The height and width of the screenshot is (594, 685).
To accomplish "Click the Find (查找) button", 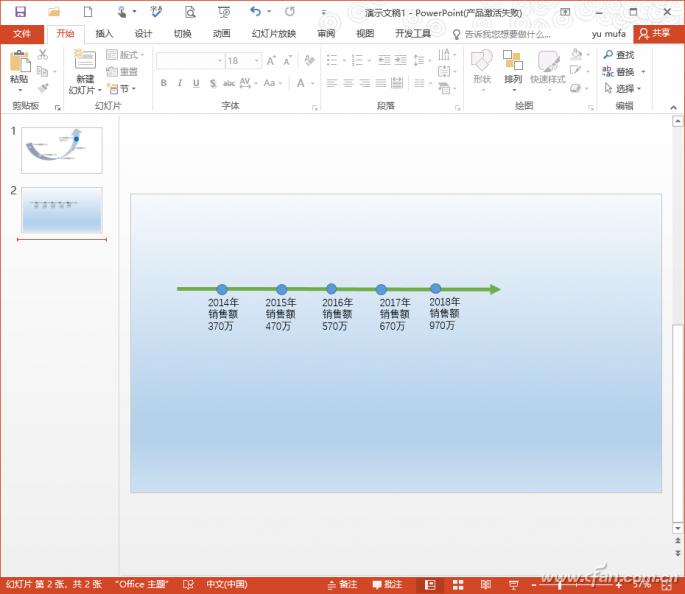I will point(619,55).
